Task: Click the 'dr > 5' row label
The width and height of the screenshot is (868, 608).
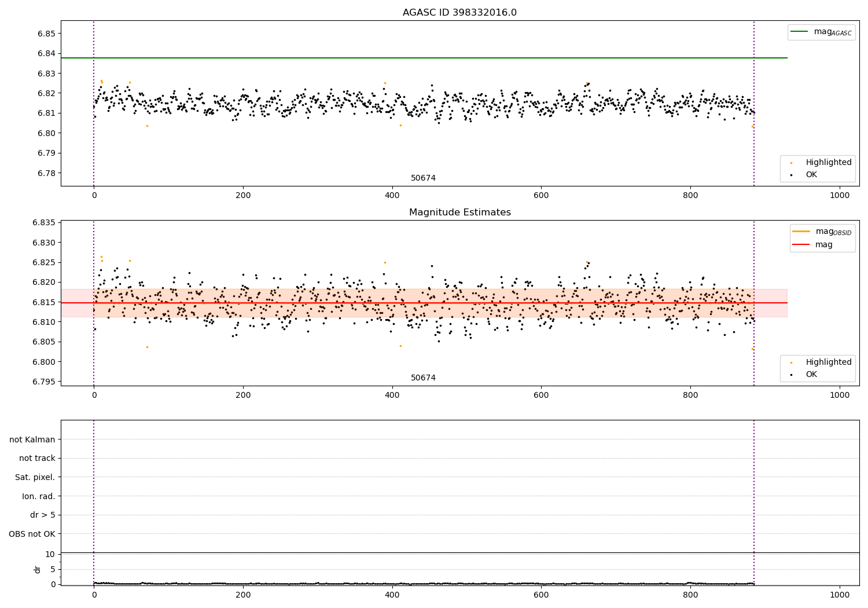Action: [x=43, y=515]
